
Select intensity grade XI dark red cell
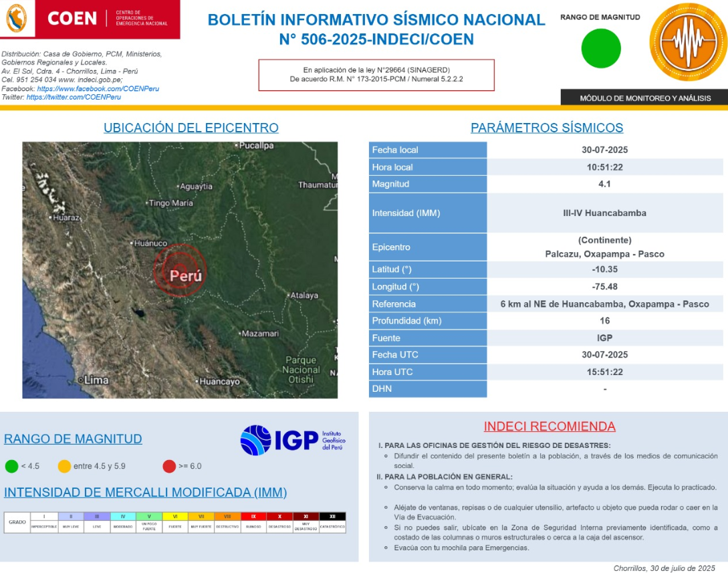click(306, 516)
